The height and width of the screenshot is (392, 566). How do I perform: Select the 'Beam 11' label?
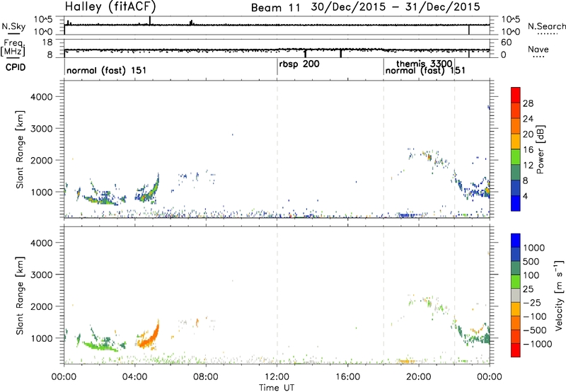(275, 8)
